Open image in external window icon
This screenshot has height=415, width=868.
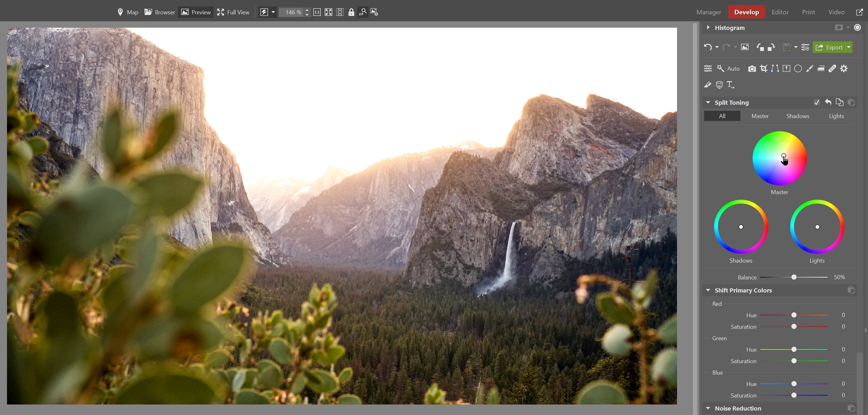pyautogui.click(x=860, y=12)
